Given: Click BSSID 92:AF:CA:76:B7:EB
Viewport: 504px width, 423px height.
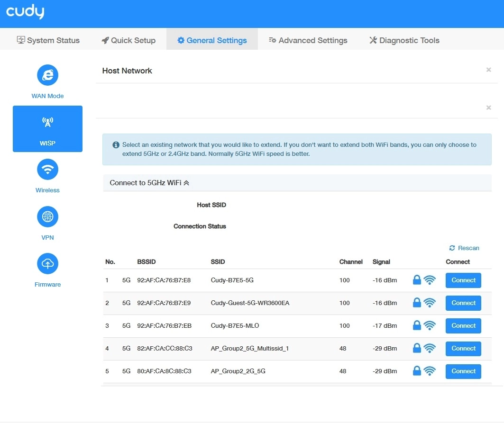Looking at the screenshot, I should pos(164,326).
